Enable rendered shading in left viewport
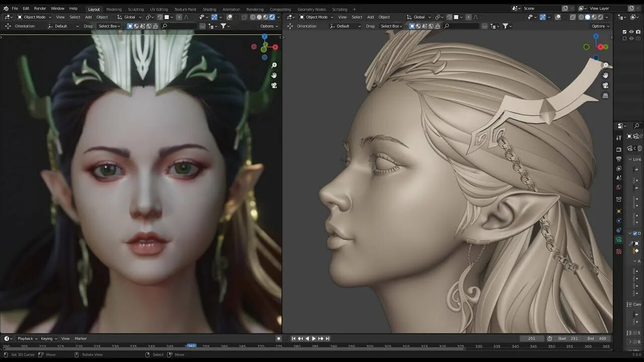Viewport: 644px width, 362px height. pyautogui.click(x=272, y=17)
